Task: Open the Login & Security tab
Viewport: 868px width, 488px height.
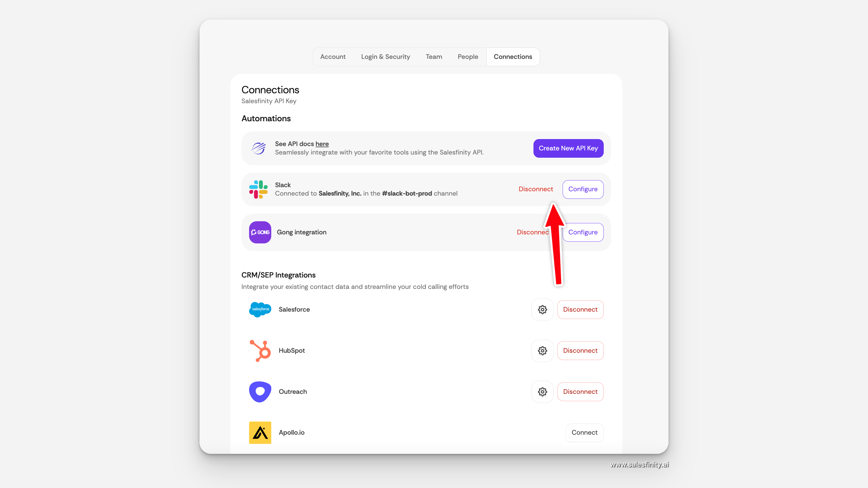Action: point(386,57)
